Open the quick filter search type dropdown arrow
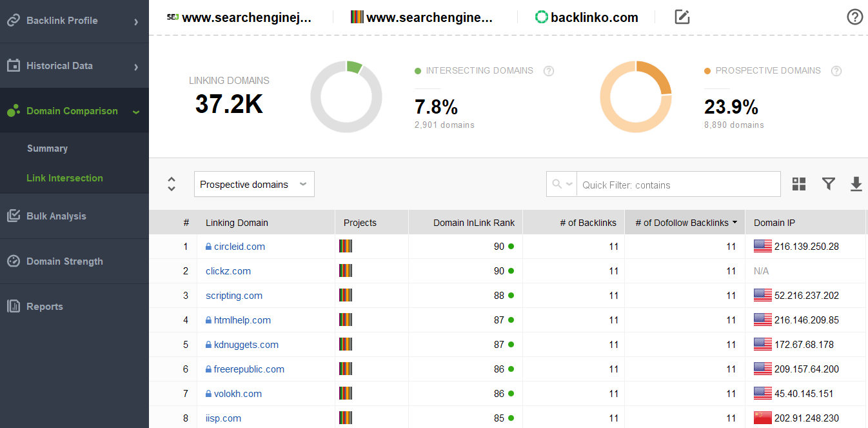868x428 pixels. coord(570,185)
